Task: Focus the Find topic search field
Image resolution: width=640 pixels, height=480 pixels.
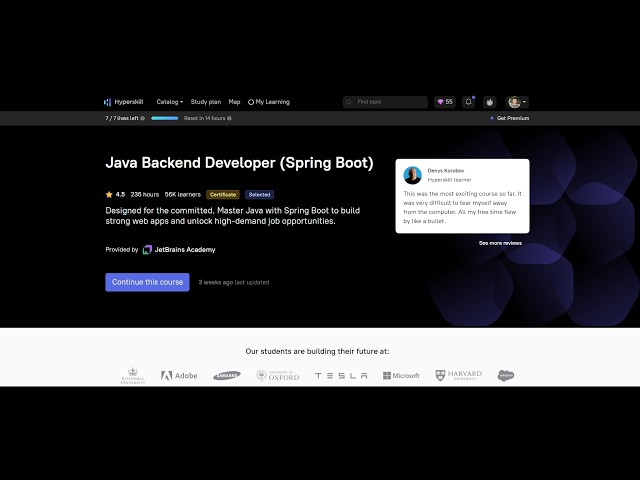Action: [x=385, y=102]
